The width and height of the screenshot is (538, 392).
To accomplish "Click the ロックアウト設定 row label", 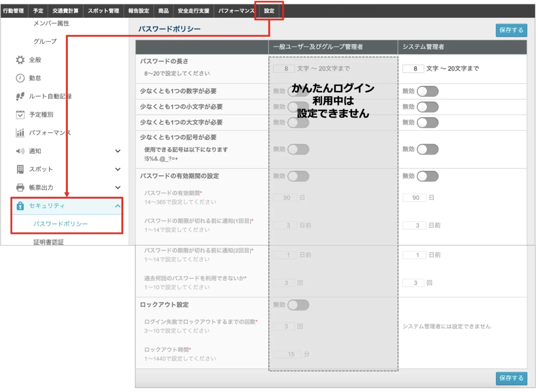I will [164, 305].
